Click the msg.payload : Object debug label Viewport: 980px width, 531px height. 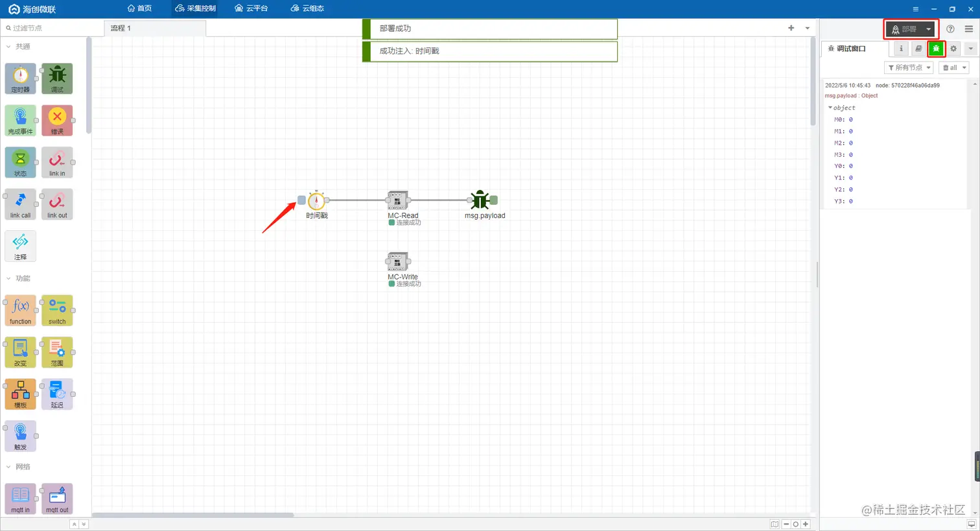click(x=851, y=95)
